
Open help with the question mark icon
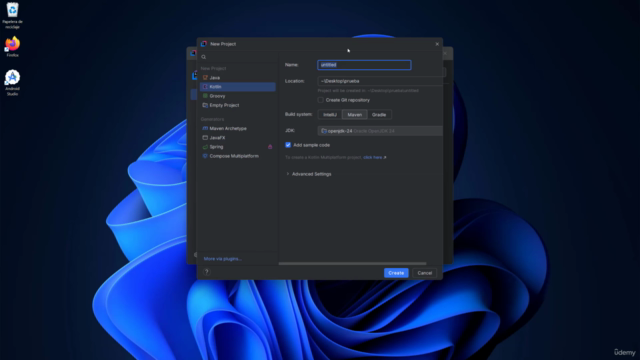click(x=207, y=272)
